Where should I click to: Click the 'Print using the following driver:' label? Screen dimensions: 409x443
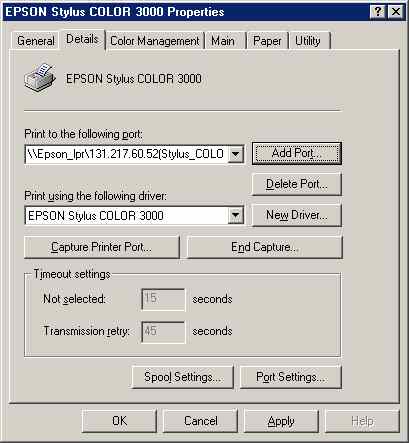[x=95, y=196]
